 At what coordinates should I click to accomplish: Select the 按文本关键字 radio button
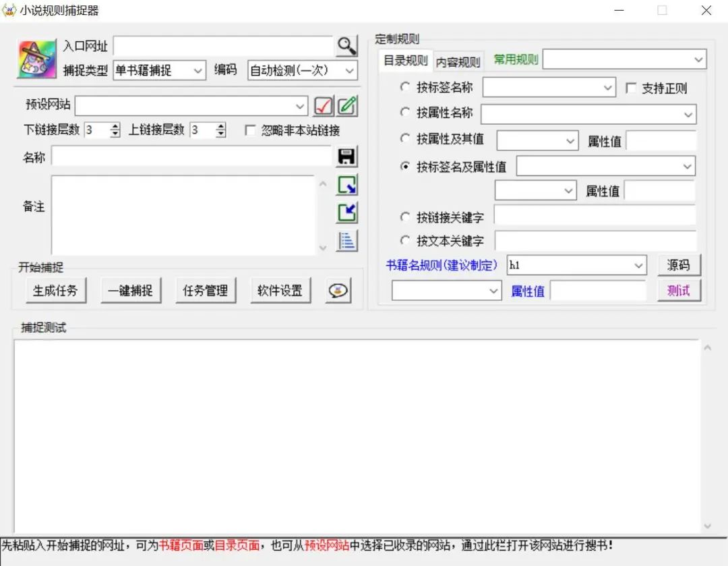405,241
